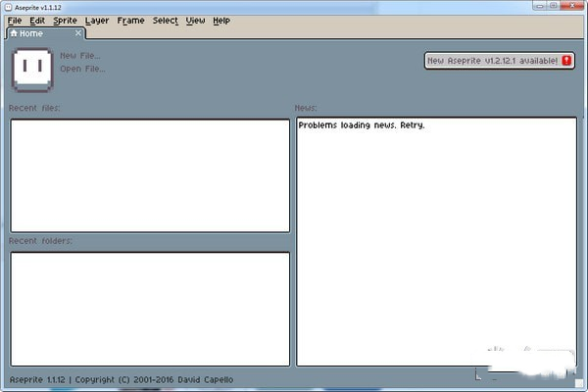Click the New File... link
This screenshot has height=392, width=588.
[x=80, y=56]
